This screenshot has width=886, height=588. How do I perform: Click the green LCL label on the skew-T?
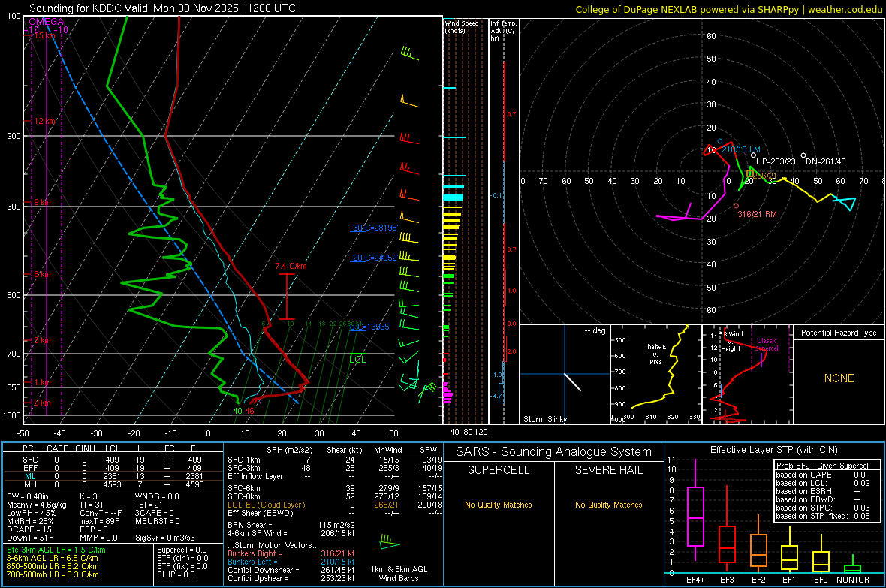click(357, 359)
